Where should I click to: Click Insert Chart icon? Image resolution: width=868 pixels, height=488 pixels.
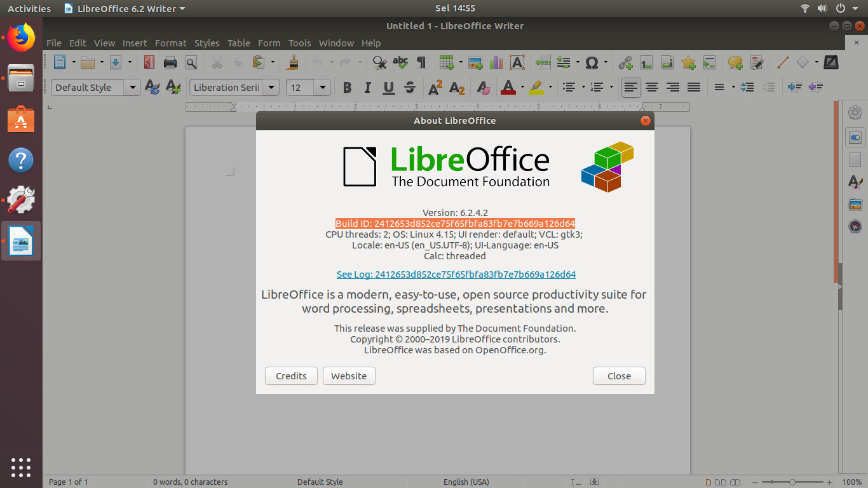pyautogui.click(x=496, y=62)
